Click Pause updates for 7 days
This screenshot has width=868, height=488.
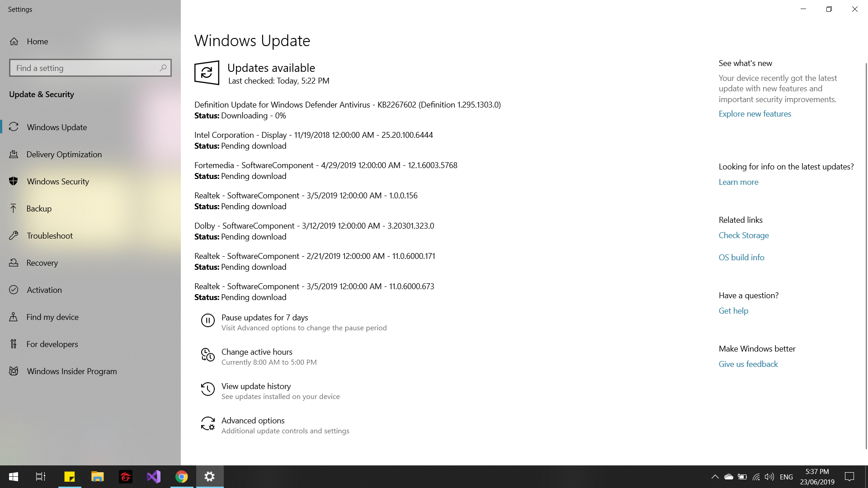(265, 318)
